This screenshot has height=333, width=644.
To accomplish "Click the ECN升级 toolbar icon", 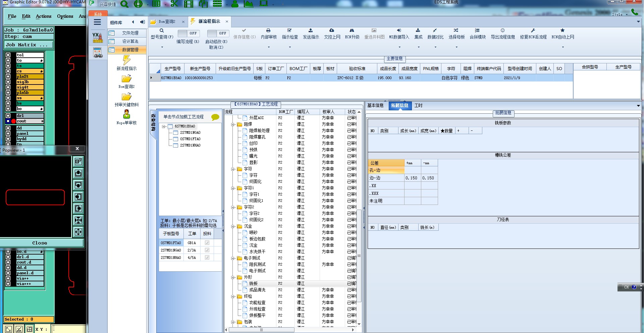I will tap(352, 31).
